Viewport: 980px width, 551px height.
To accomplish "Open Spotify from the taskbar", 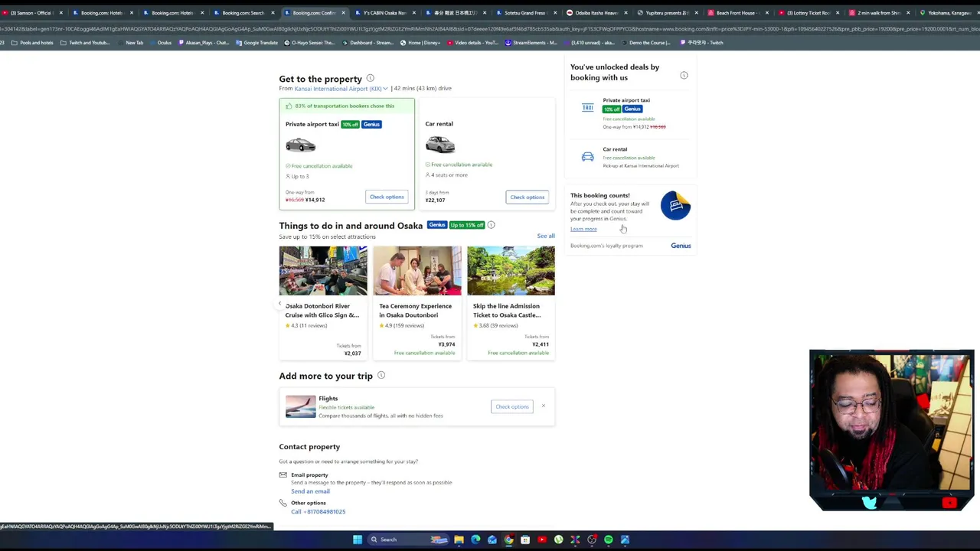I will tap(609, 540).
